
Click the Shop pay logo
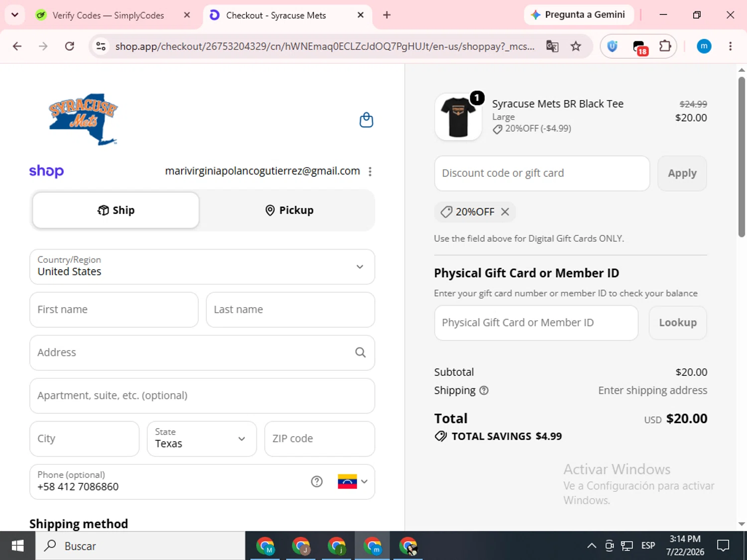pyautogui.click(x=46, y=171)
